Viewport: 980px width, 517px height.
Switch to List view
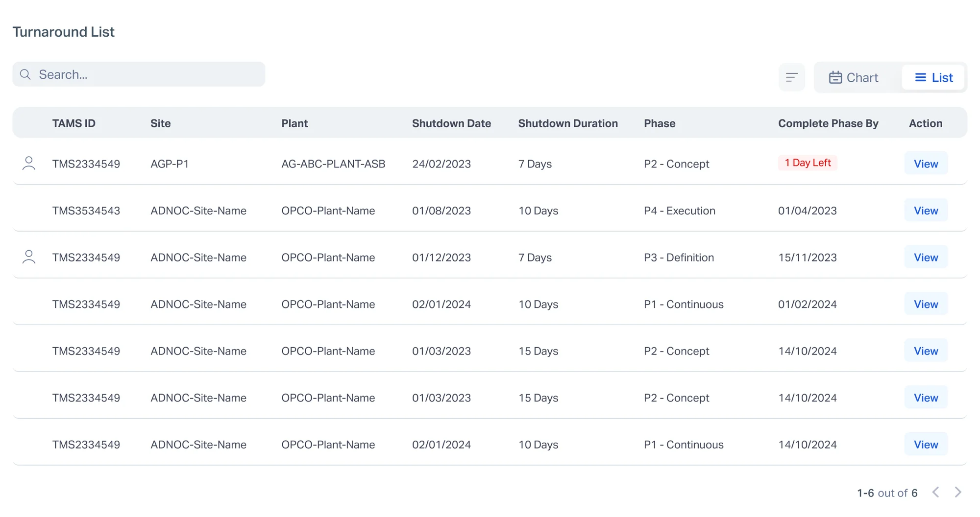coord(933,77)
